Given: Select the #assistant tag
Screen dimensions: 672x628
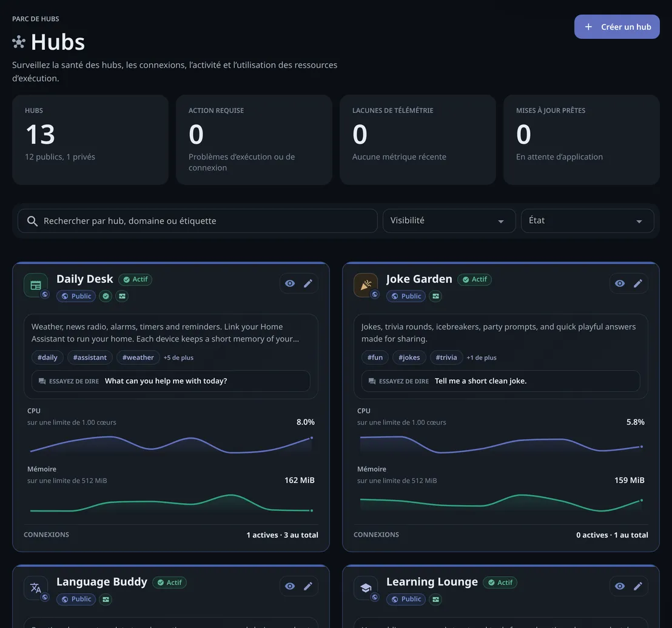Looking at the screenshot, I should pos(90,357).
